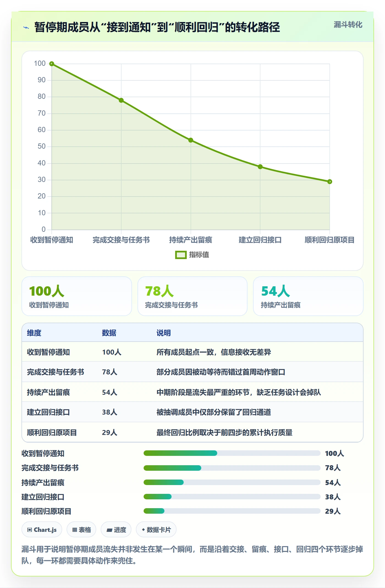
Task: Open the 54人 data card
Action: [308, 296]
